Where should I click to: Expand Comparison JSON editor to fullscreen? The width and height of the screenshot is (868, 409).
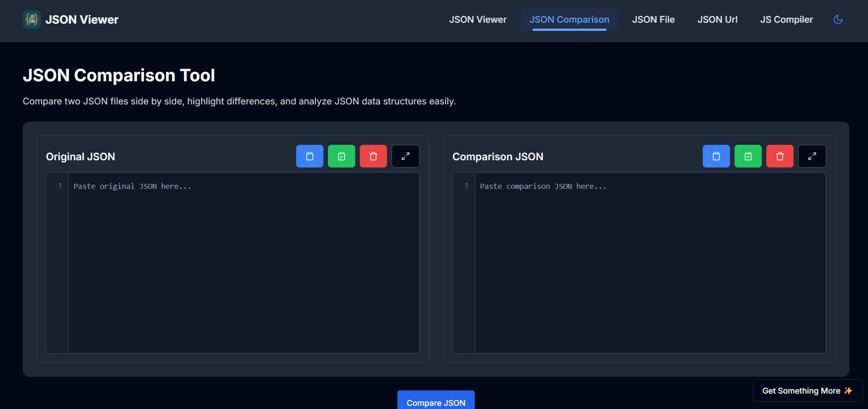pyautogui.click(x=812, y=156)
